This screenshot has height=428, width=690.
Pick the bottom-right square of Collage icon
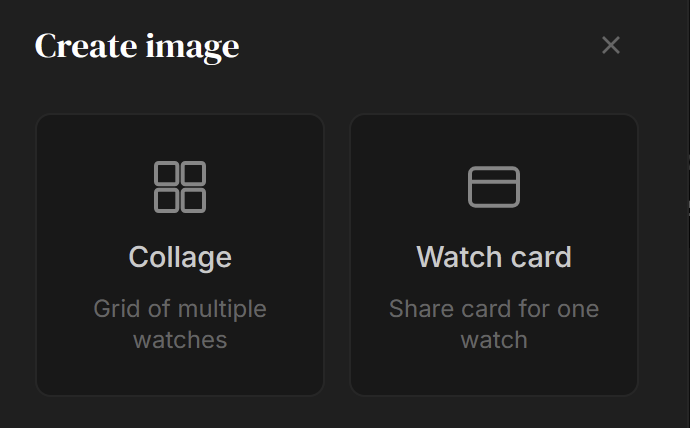point(194,201)
